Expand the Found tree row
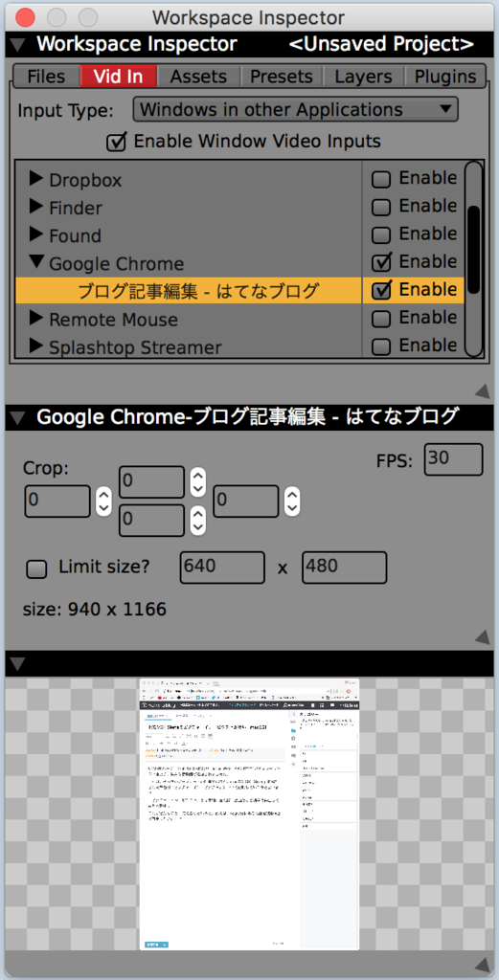The height and width of the screenshot is (980, 499). (36, 235)
